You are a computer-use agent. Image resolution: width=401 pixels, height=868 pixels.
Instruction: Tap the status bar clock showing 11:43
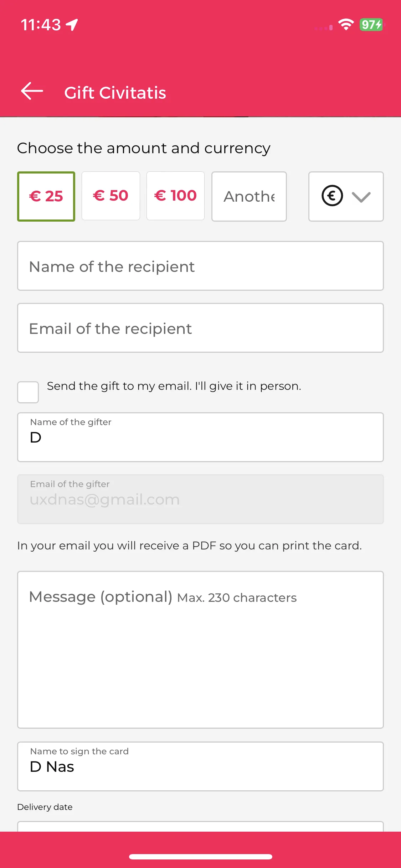point(41,25)
